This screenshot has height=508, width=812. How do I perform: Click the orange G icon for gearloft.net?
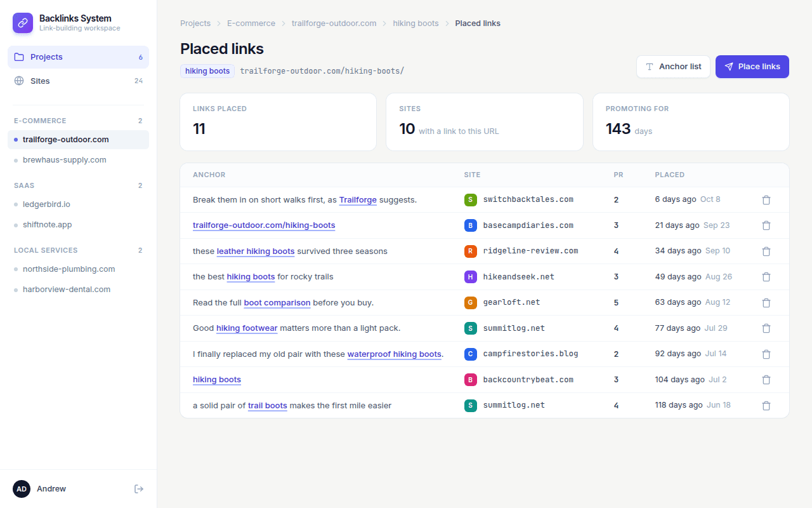tap(470, 303)
